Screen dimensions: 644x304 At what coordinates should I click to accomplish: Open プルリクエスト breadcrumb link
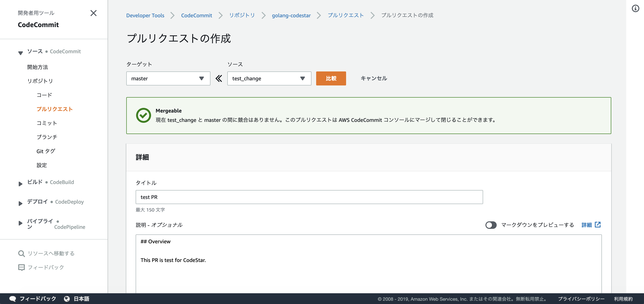coord(346,15)
